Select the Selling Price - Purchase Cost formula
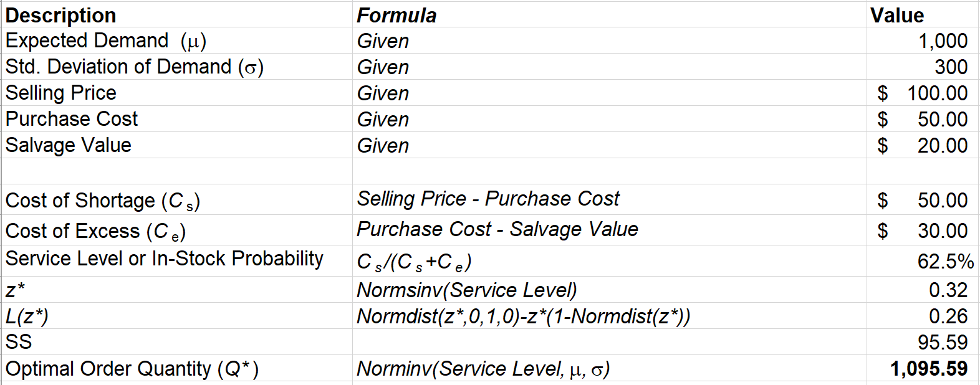The height and width of the screenshot is (385, 980). click(488, 199)
